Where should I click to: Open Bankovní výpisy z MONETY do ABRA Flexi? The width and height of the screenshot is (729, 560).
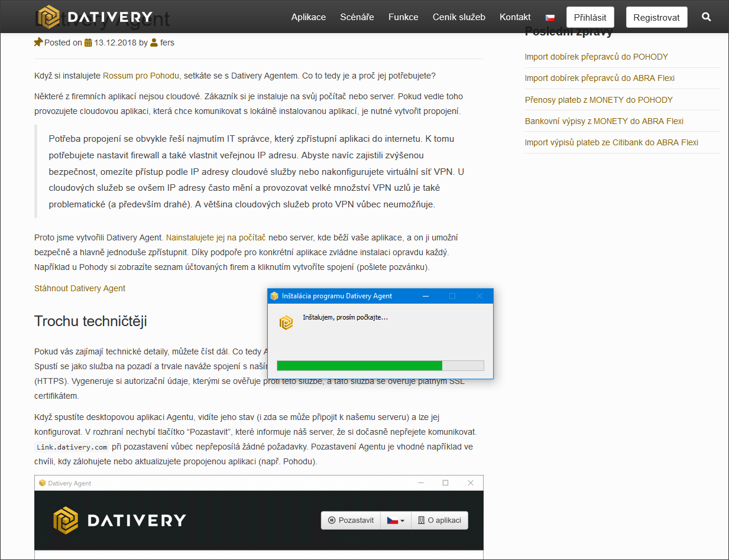pyautogui.click(x=604, y=121)
